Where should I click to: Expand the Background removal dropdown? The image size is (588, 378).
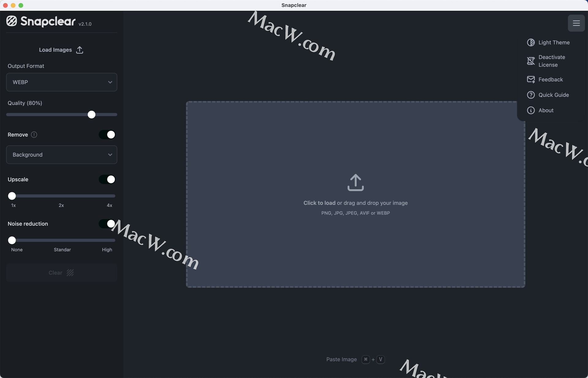(62, 155)
